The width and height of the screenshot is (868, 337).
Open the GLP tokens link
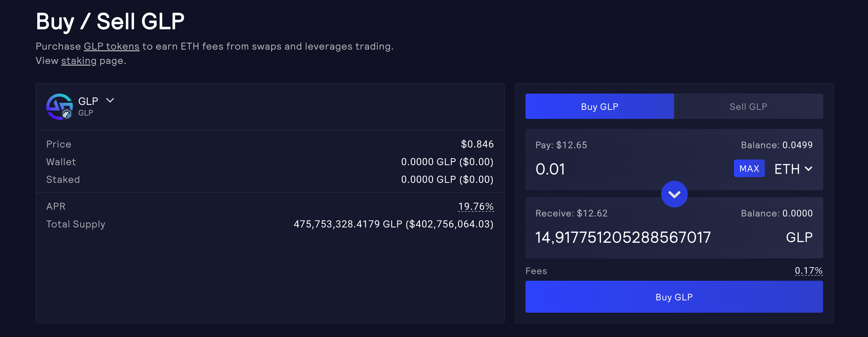point(111,46)
